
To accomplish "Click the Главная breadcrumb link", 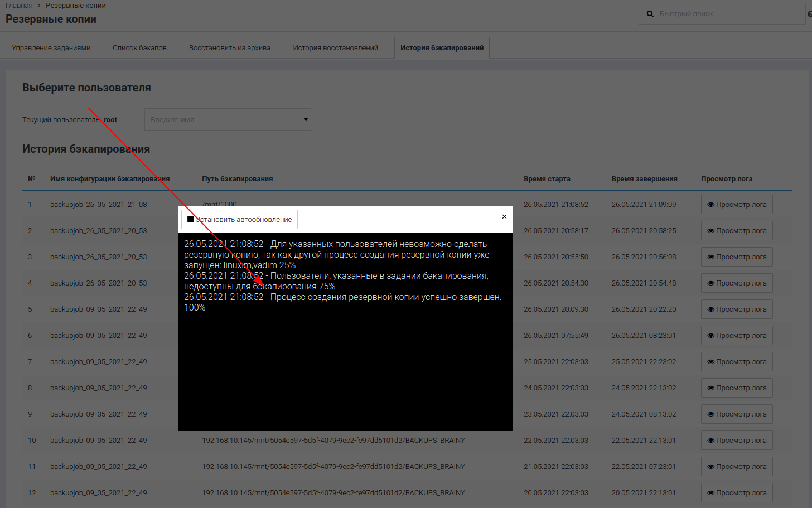I will click(19, 6).
